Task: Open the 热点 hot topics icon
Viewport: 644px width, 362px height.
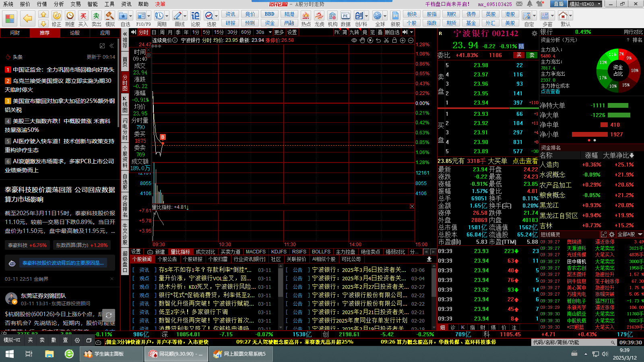Action: [x=306, y=19]
